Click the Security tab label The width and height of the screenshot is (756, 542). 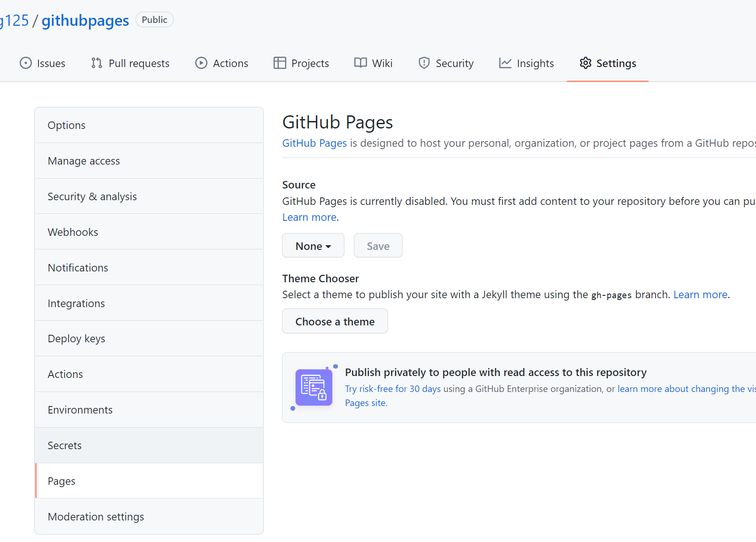click(x=454, y=63)
